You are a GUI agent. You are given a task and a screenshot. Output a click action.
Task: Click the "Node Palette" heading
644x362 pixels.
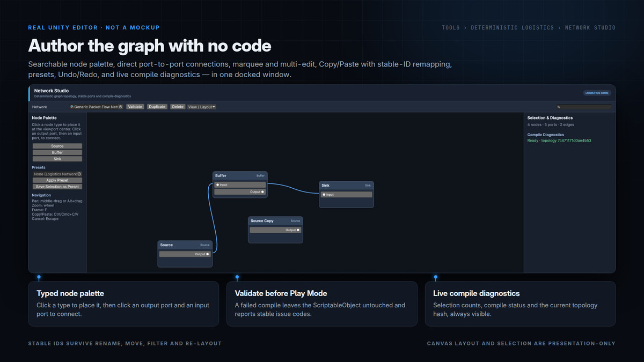coord(44,117)
